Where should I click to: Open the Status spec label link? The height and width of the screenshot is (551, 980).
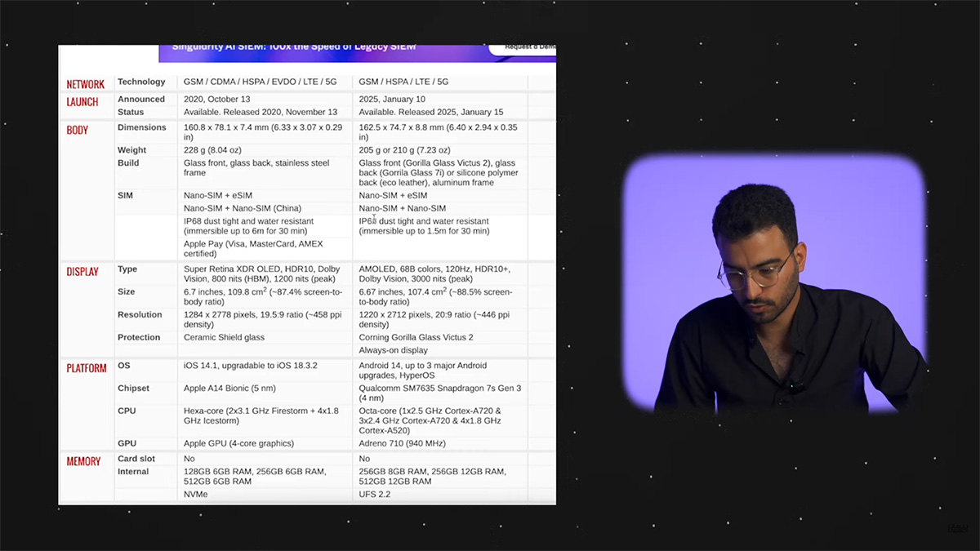click(131, 112)
